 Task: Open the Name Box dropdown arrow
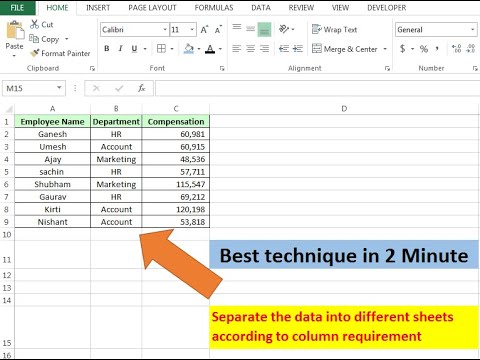click(59, 88)
